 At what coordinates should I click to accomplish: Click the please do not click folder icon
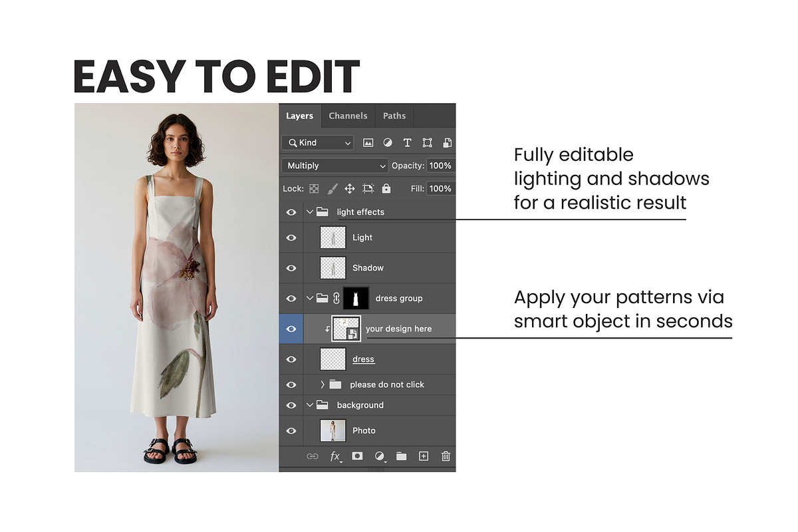click(335, 384)
